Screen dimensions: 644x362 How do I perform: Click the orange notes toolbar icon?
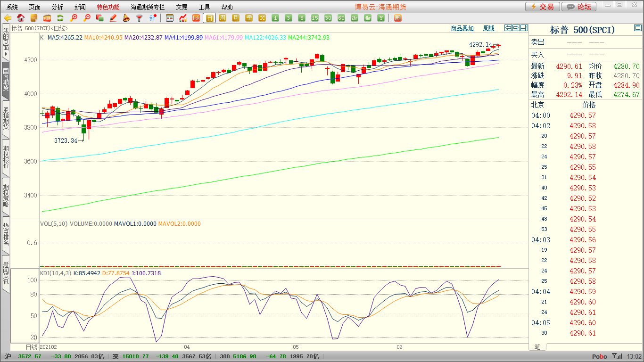click(x=34, y=18)
